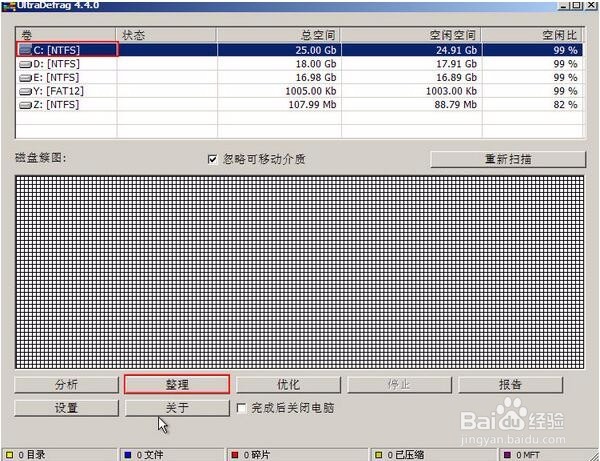Click the Y: drive icon
Image resolution: width=600 pixels, height=461 pixels.
(x=25, y=91)
